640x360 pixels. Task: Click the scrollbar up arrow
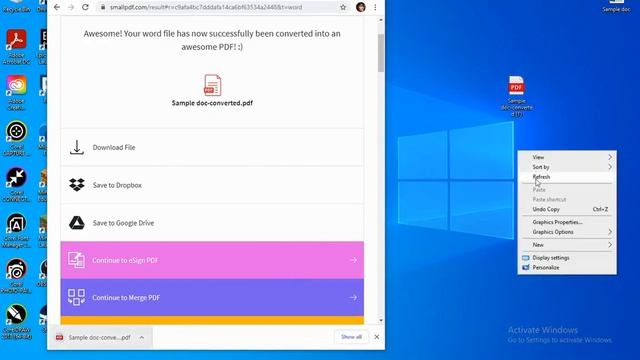point(381,20)
